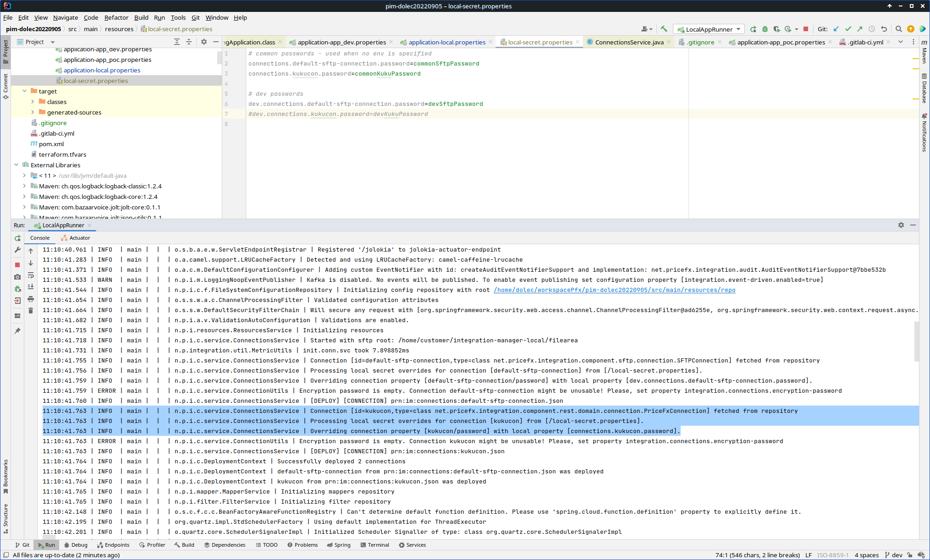This screenshot has height=560, width=930.
Task: Click the dev git branch widget
Action: point(893,555)
